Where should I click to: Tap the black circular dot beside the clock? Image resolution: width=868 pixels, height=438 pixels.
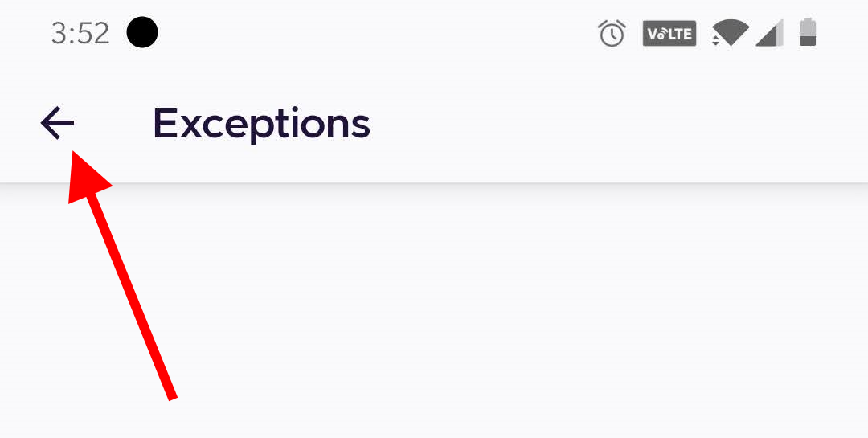click(x=142, y=33)
